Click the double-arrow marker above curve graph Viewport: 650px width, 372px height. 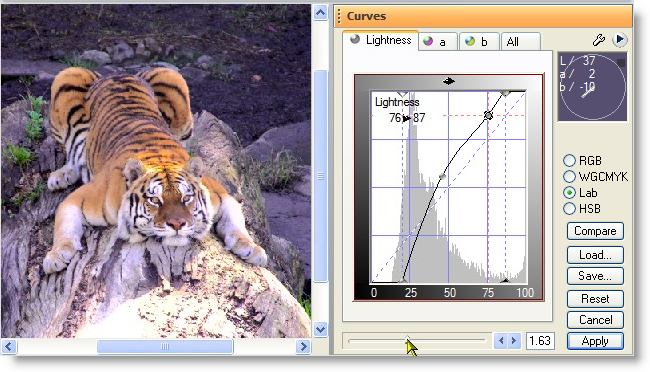(x=449, y=81)
